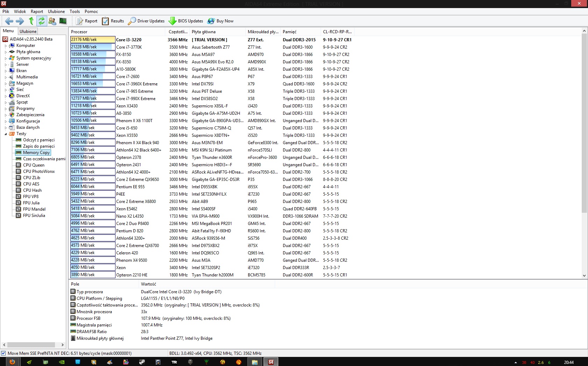Go back with the blue left arrow
The image size is (588, 366).
tap(9, 21)
